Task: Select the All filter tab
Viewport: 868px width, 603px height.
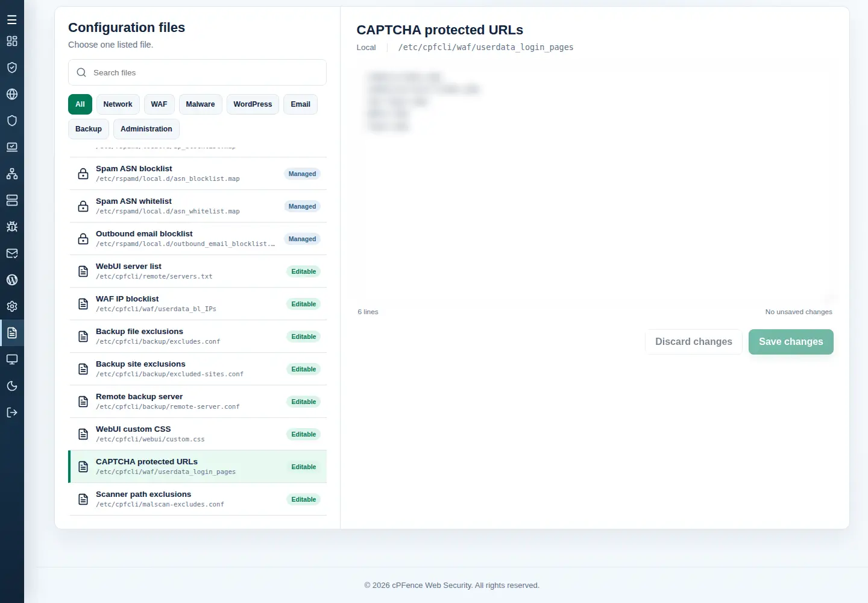Action: point(80,104)
